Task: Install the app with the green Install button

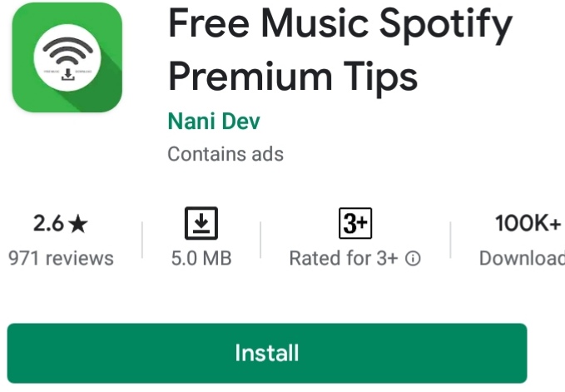Action: (267, 353)
